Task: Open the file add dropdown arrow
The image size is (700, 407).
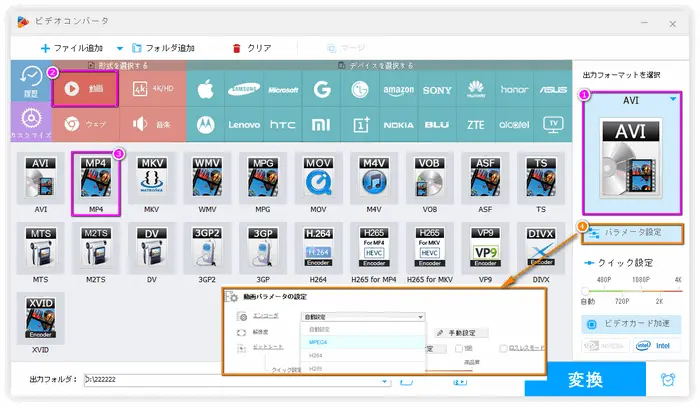Action: 120,48
